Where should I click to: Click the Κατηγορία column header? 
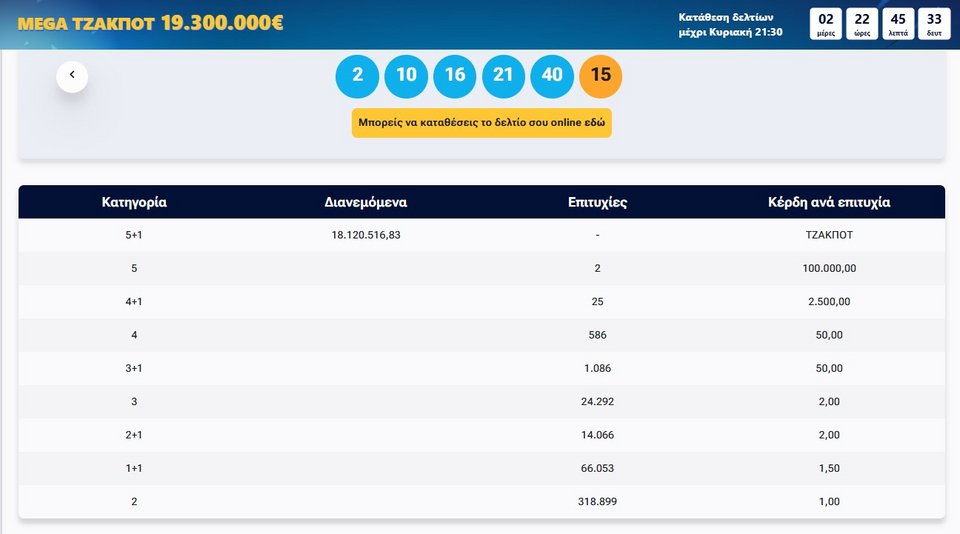134,202
